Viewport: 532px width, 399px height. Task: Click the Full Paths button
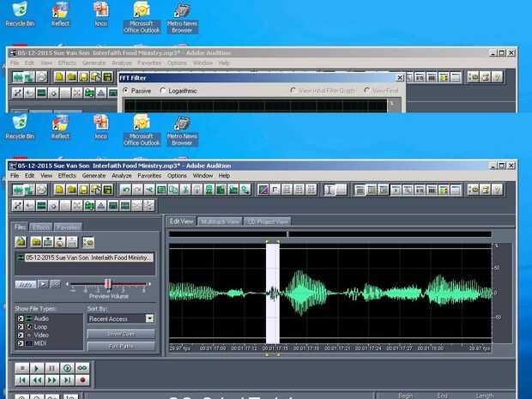121,347
